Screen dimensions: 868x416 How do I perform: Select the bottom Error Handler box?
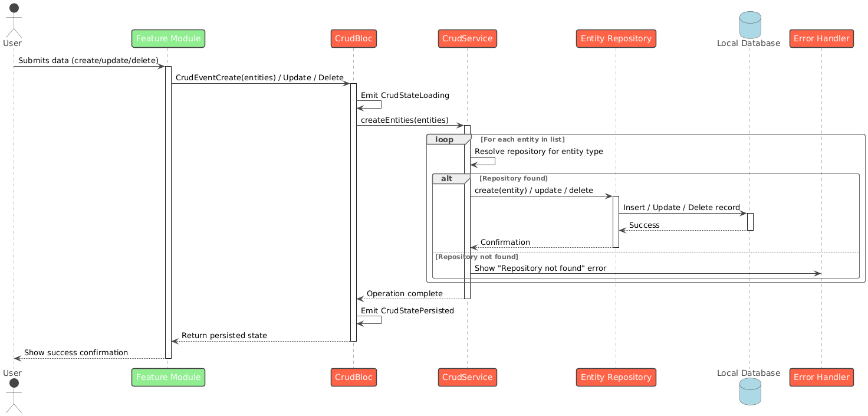[821, 377]
